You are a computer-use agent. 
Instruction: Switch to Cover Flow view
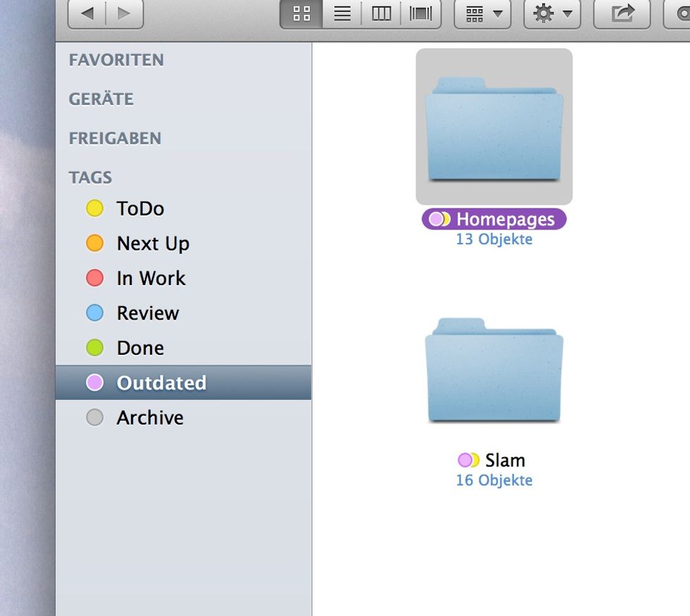pyautogui.click(x=421, y=13)
